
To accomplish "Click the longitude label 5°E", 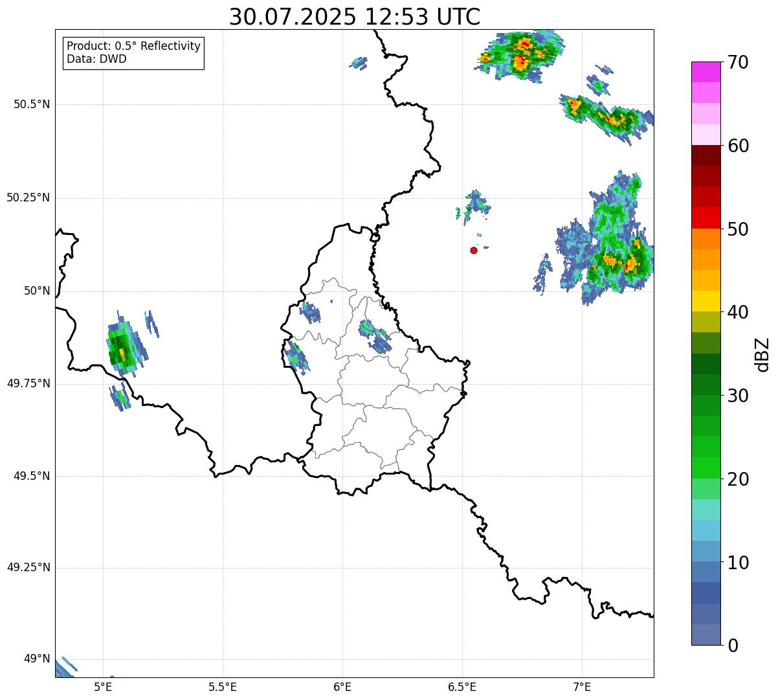I will 104,687.
